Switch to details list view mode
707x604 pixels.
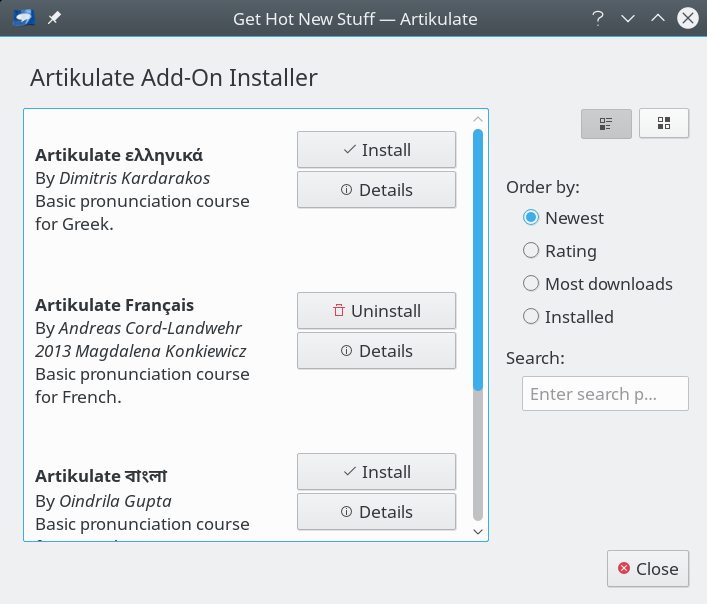606,123
